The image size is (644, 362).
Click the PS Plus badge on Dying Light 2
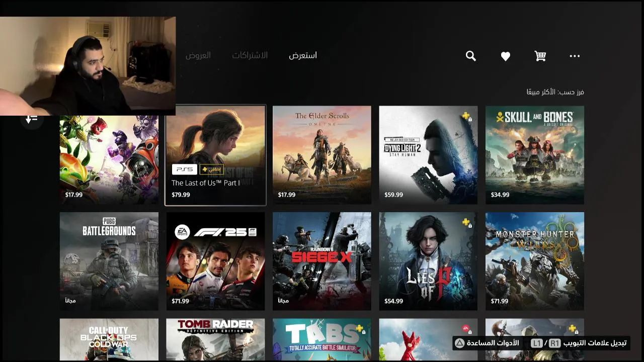(467, 117)
